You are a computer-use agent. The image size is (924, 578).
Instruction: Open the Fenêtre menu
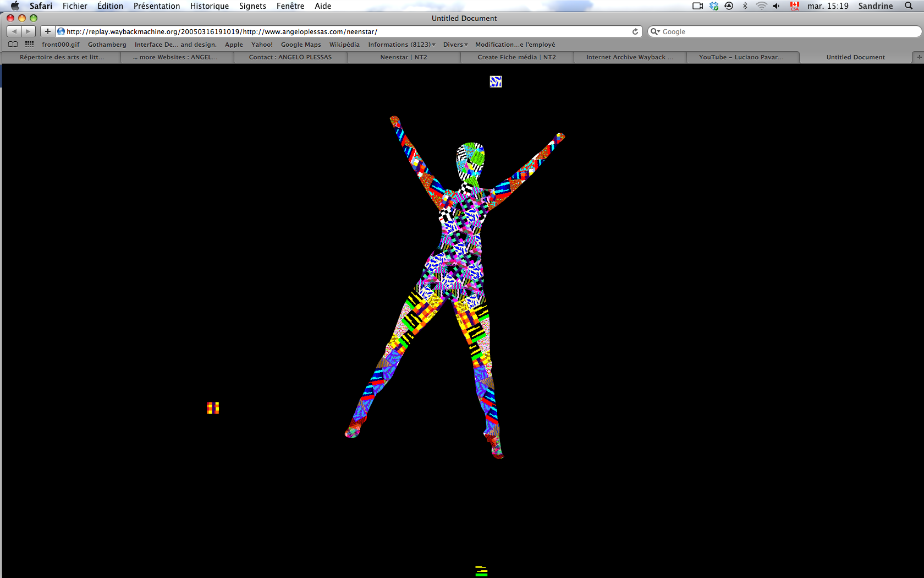pyautogui.click(x=290, y=6)
